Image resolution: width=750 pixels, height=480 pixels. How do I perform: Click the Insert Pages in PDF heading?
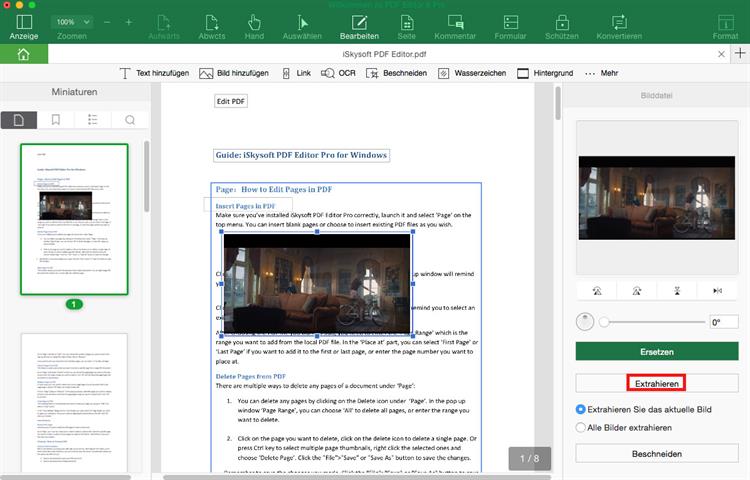click(245, 206)
